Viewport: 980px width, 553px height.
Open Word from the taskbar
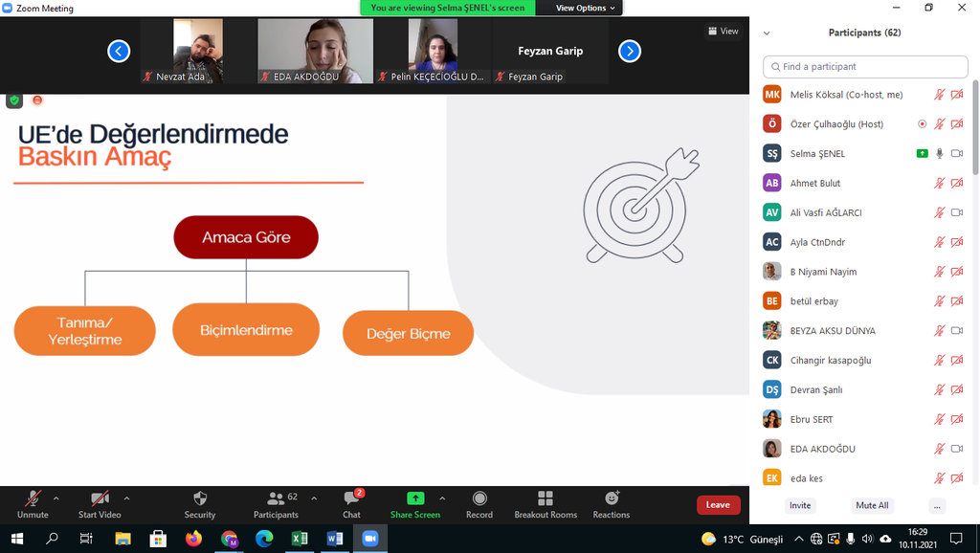click(335, 539)
